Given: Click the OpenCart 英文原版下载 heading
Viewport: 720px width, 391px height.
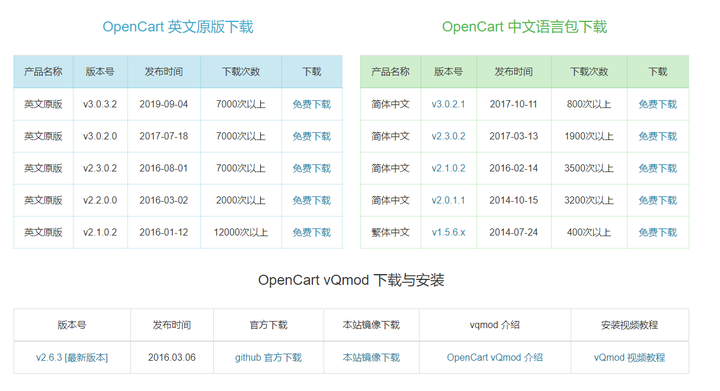Looking at the screenshot, I should pyautogui.click(x=178, y=27).
